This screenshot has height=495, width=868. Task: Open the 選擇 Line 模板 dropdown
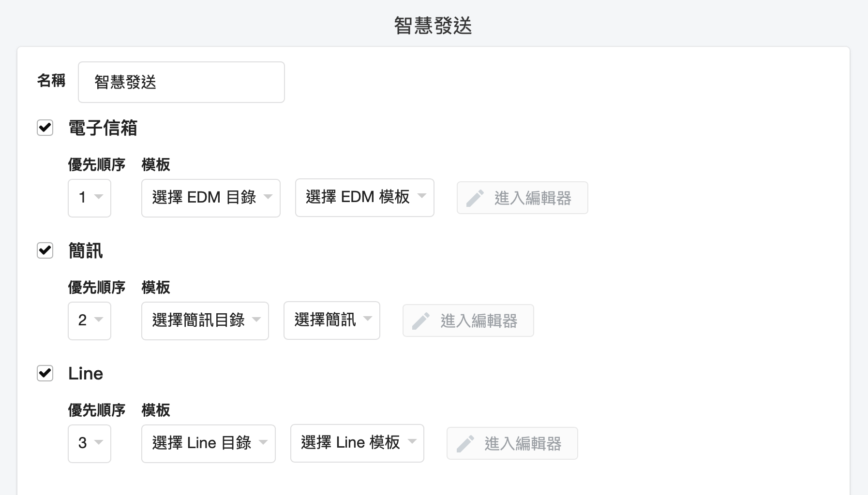357,443
